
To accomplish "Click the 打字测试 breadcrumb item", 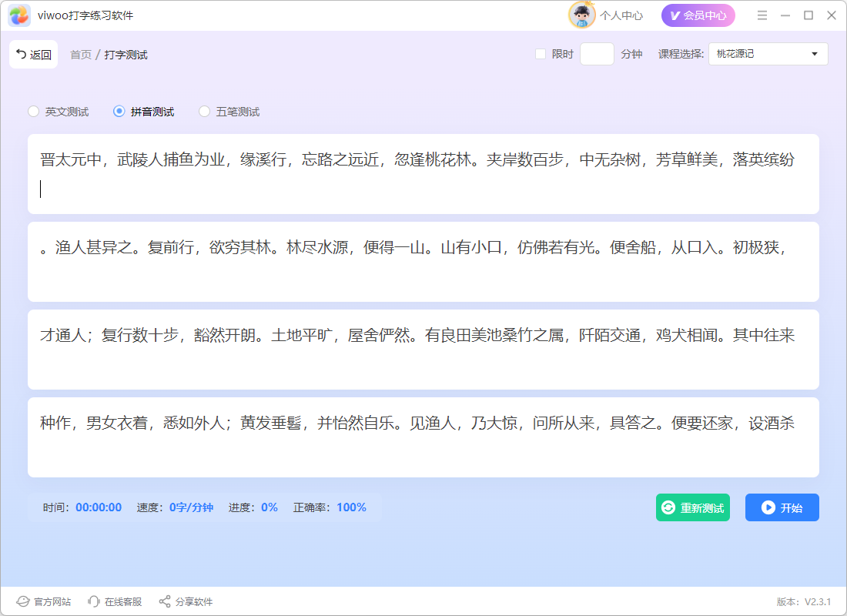I will pos(126,55).
